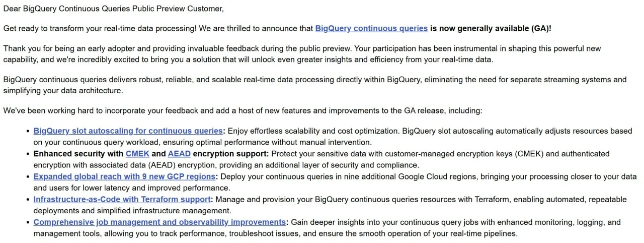
Task: Open the BigQuery continuous queries link
Action: 371,28
